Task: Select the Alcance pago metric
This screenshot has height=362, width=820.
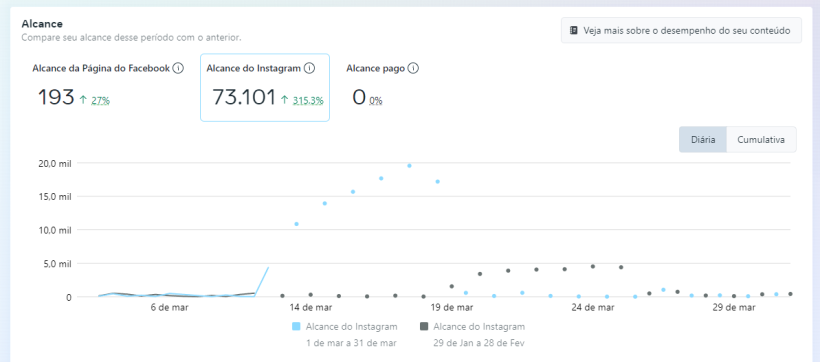Action: (382, 87)
